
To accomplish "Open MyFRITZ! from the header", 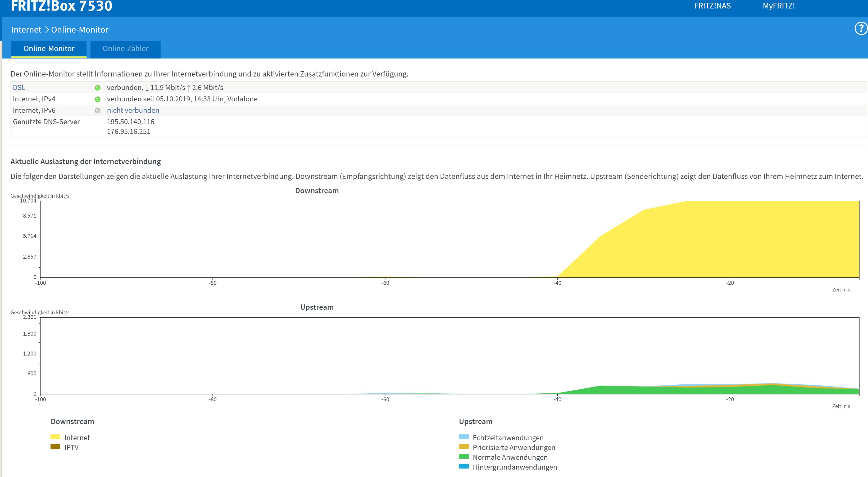I will coord(778,6).
